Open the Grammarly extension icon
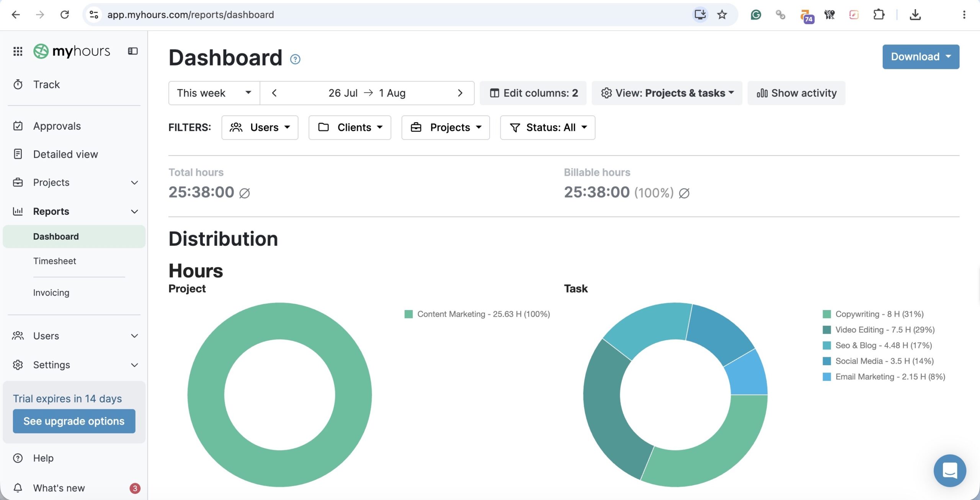Viewport: 980px width, 500px height. (756, 15)
